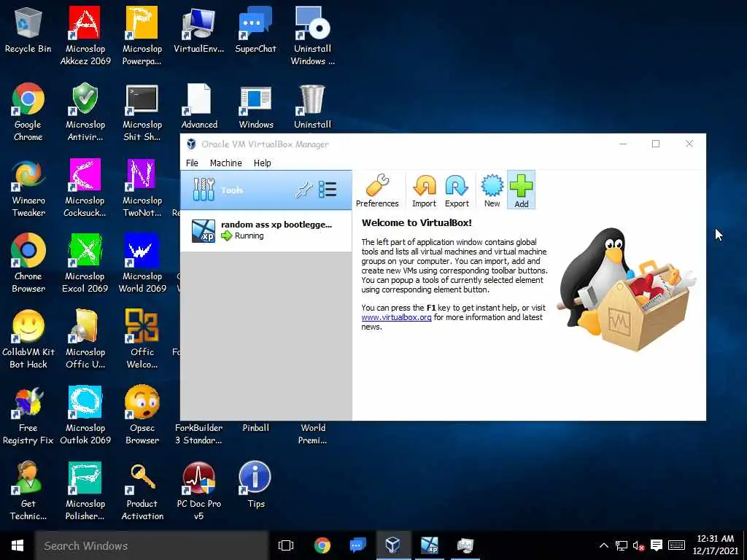Click the ForkBuilder 3 Standar... label
Viewport: 747px width, 560px height.
[x=198, y=434]
